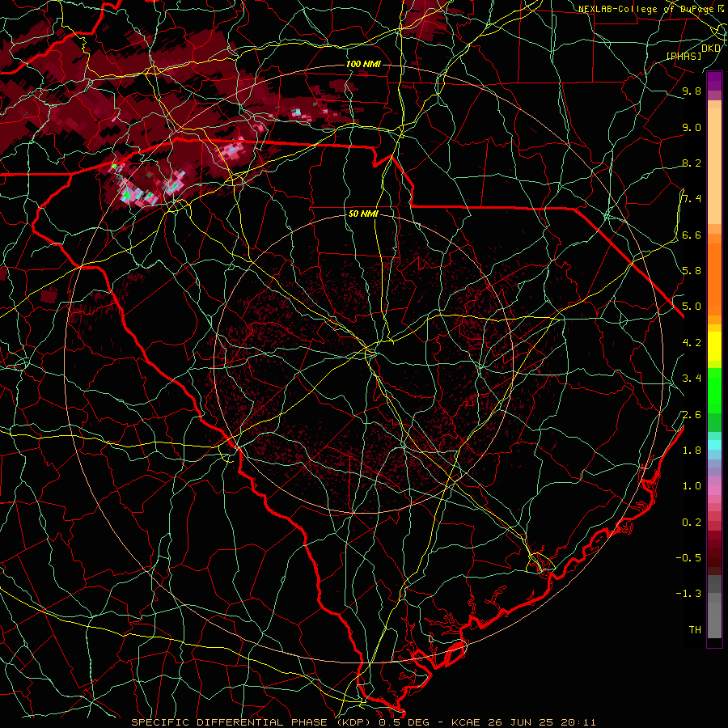Click the 3.4 scale label
The width and height of the screenshot is (728, 728).
tap(692, 379)
